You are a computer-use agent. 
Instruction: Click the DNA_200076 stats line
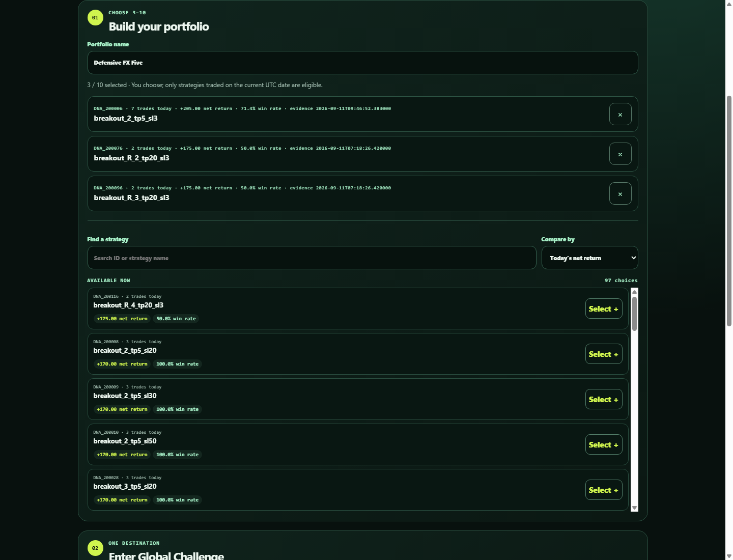pyautogui.click(x=242, y=148)
